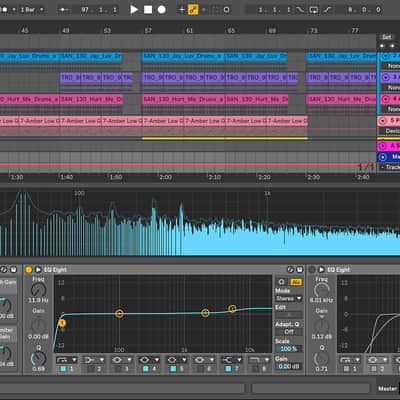
Task: Click the arrangement position field 97.1.1
Action: click(99, 10)
